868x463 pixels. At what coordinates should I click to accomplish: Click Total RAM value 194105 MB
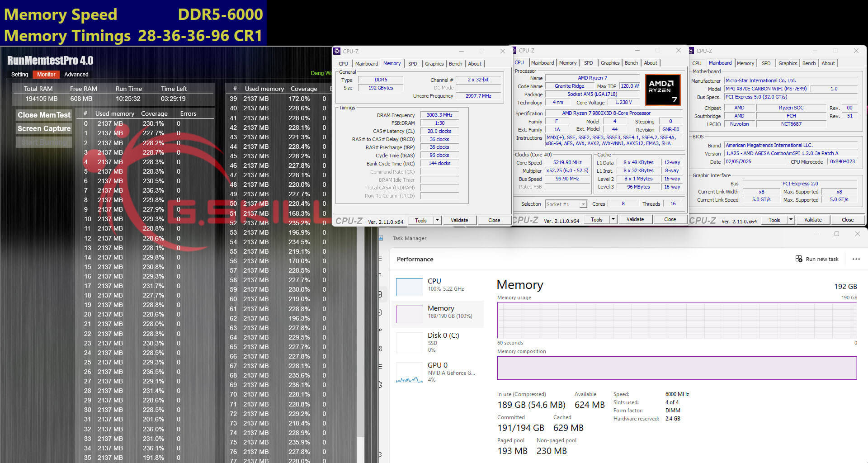[x=42, y=99]
